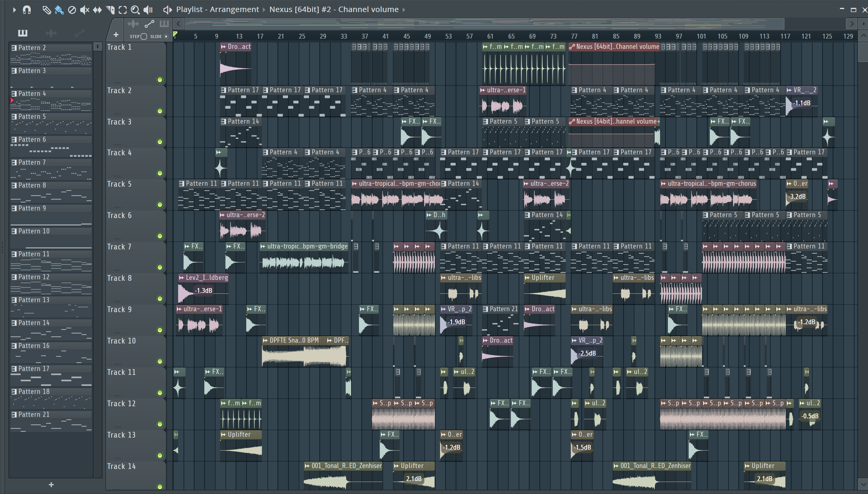Viewport: 868px width, 494px height.
Task: Click the green song start marker
Action: coord(175,34)
